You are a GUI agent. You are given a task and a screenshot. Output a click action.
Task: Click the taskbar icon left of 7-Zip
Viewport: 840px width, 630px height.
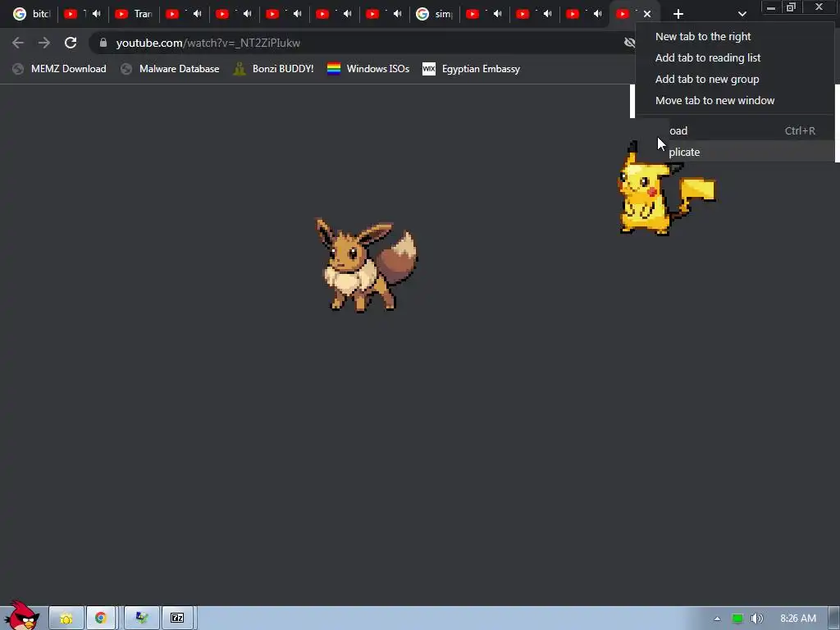[x=141, y=619]
